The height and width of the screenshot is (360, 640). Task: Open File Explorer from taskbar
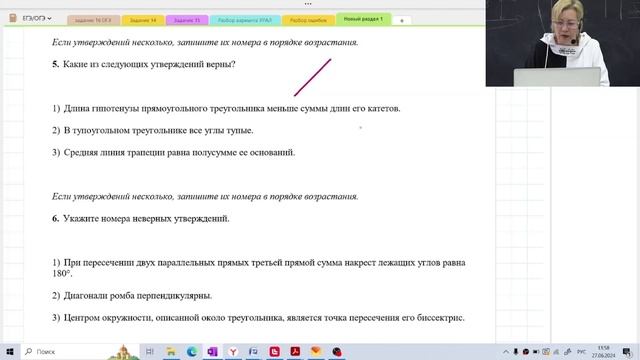(x=171, y=351)
